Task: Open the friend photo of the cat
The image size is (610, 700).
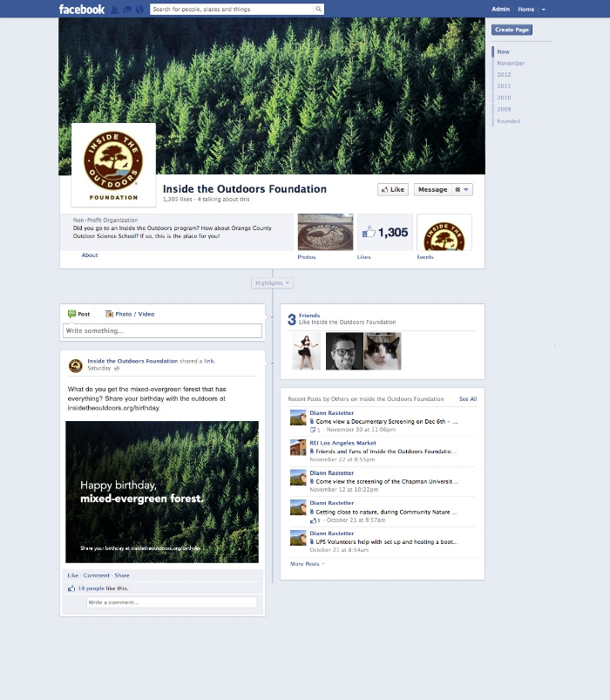Action: (383, 351)
